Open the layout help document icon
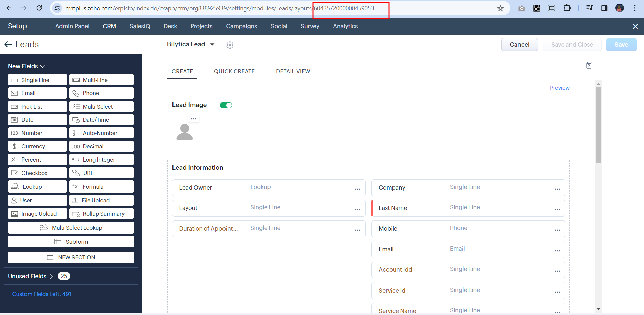 [x=589, y=65]
